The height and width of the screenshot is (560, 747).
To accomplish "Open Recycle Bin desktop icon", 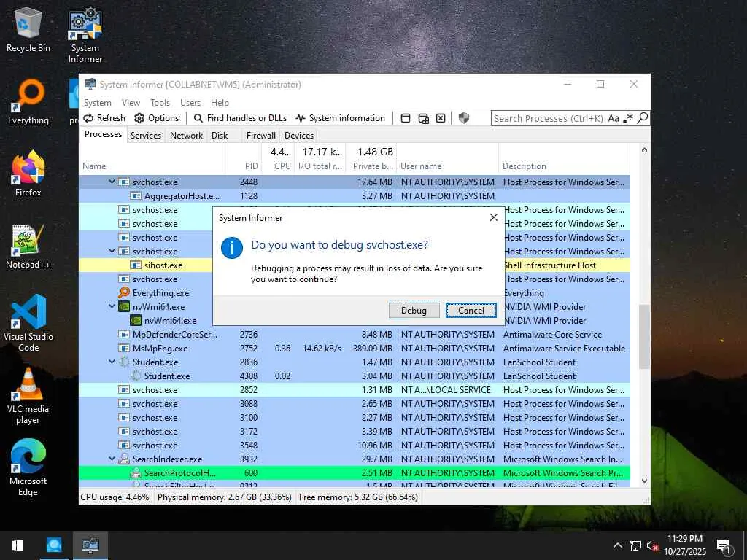I will (x=28, y=29).
